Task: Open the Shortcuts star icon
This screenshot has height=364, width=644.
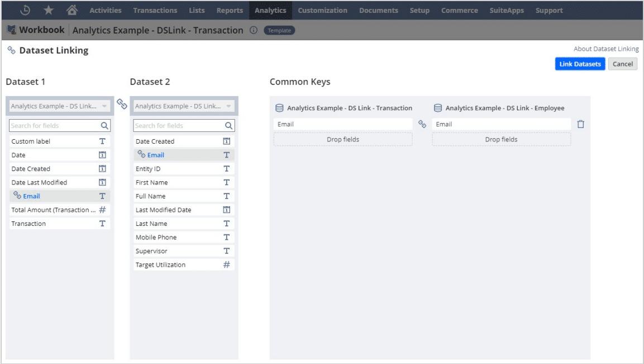Action: click(49, 10)
